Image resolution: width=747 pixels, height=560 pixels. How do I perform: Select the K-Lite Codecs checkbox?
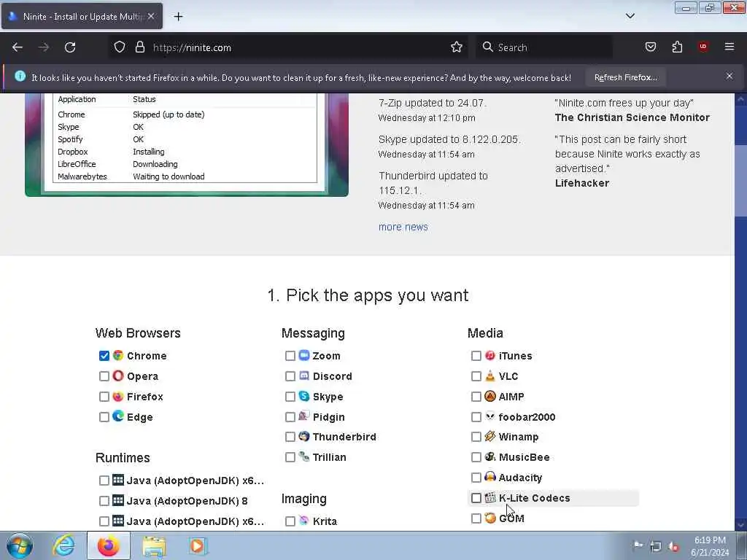tap(476, 498)
